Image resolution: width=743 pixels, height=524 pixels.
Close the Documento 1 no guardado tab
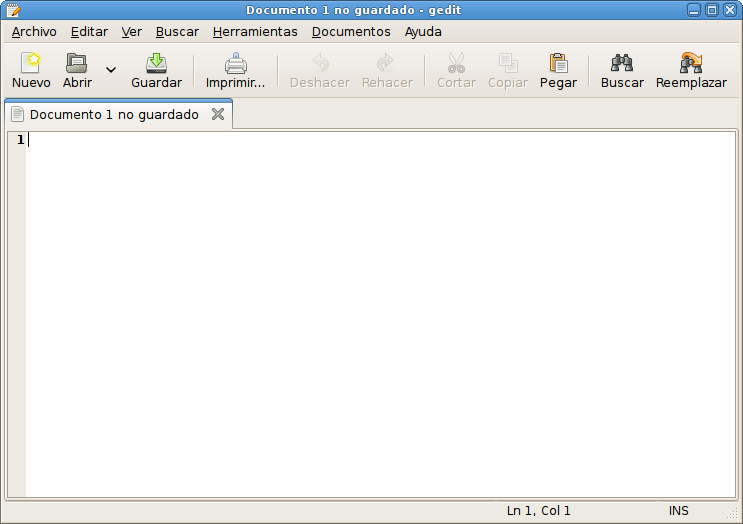(x=218, y=114)
